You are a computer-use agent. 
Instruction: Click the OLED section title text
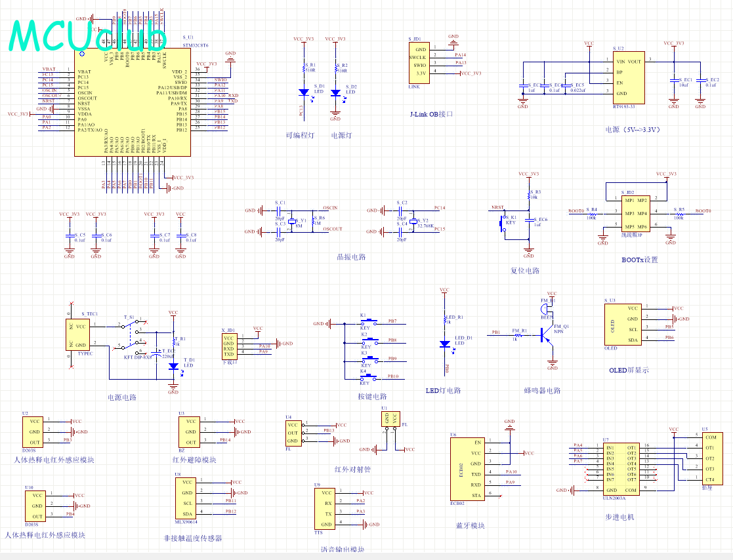tap(628, 370)
